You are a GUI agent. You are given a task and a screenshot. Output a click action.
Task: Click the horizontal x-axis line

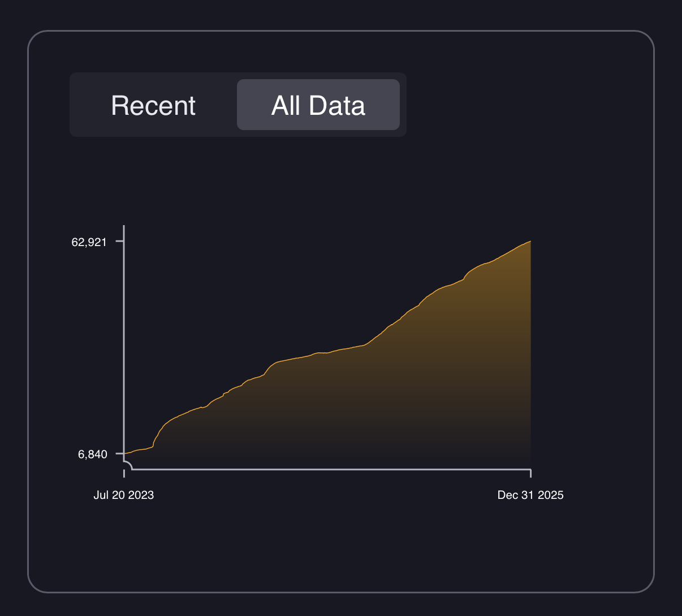[x=328, y=469]
